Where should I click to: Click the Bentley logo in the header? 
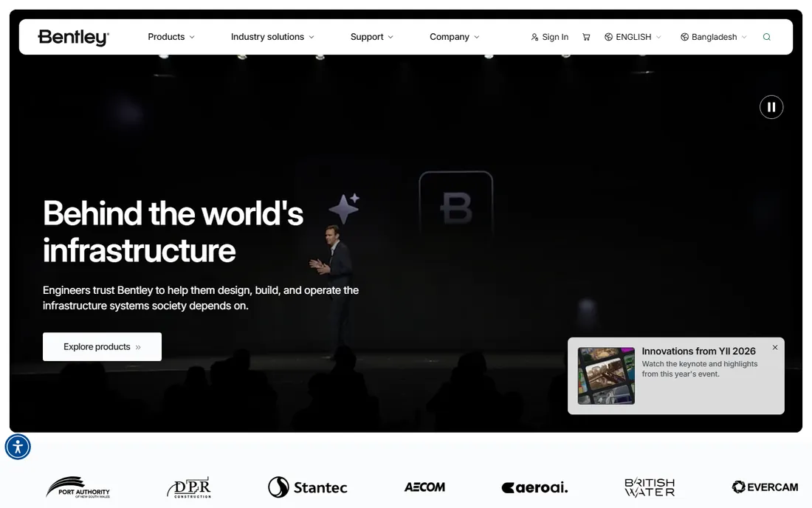(x=73, y=37)
